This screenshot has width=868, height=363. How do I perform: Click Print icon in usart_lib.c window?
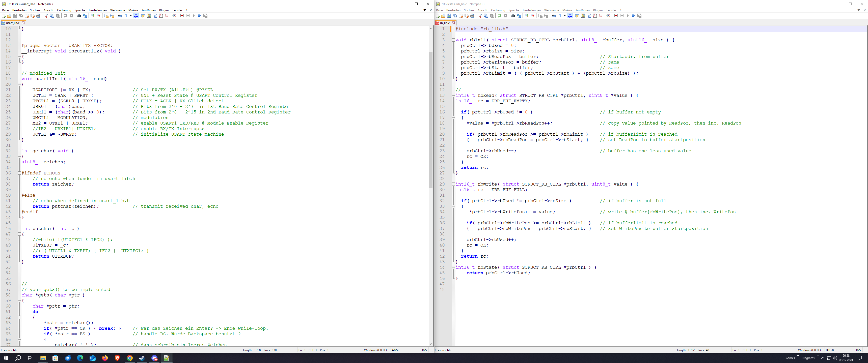pyautogui.click(x=38, y=16)
